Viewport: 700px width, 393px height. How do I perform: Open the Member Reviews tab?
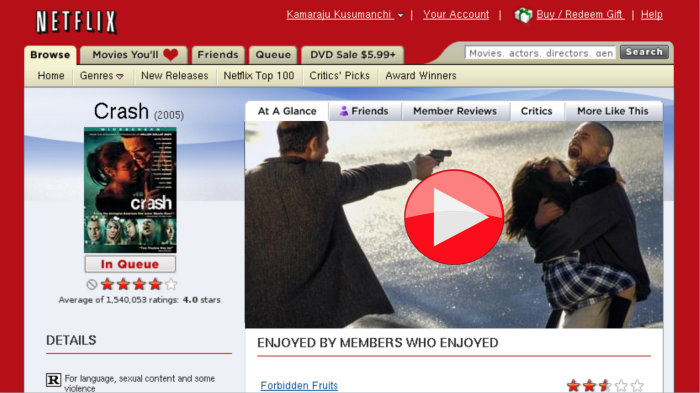[x=455, y=111]
